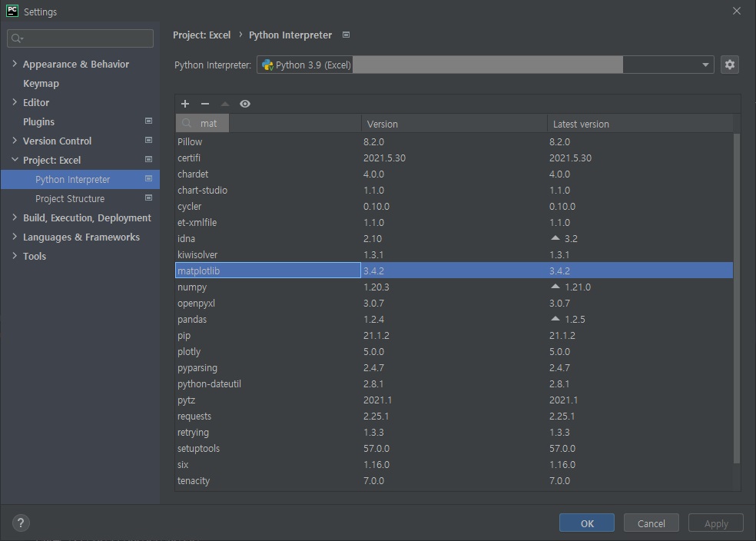
Task: Click the package search field containing mat
Action: click(x=203, y=124)
